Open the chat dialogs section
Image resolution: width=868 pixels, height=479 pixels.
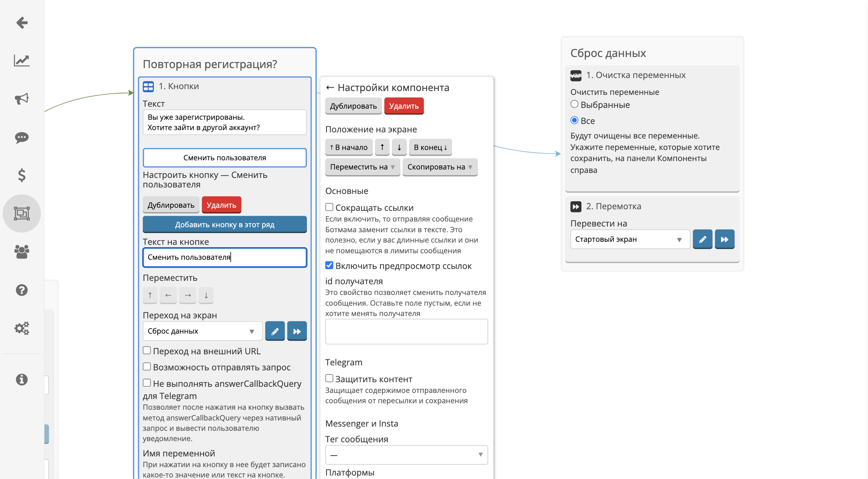click(x=22, y=137)
